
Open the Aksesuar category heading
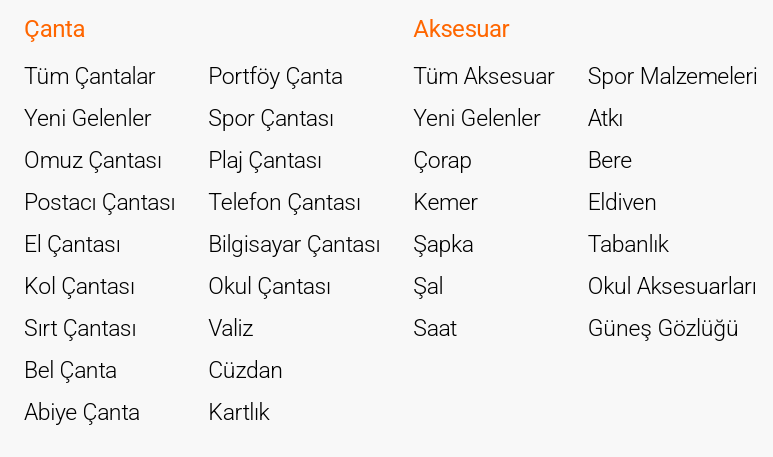(461, 29)
